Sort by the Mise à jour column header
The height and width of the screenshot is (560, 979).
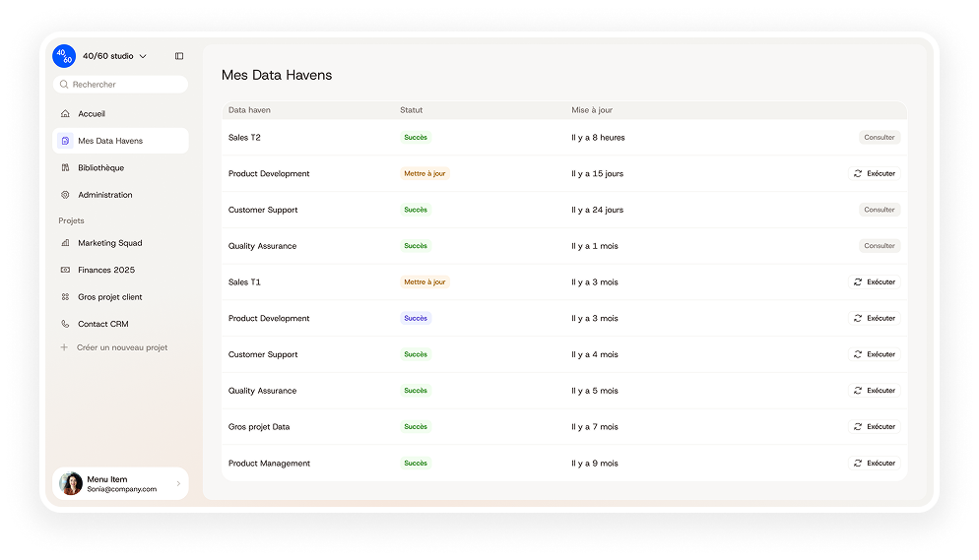pos(592,110)
